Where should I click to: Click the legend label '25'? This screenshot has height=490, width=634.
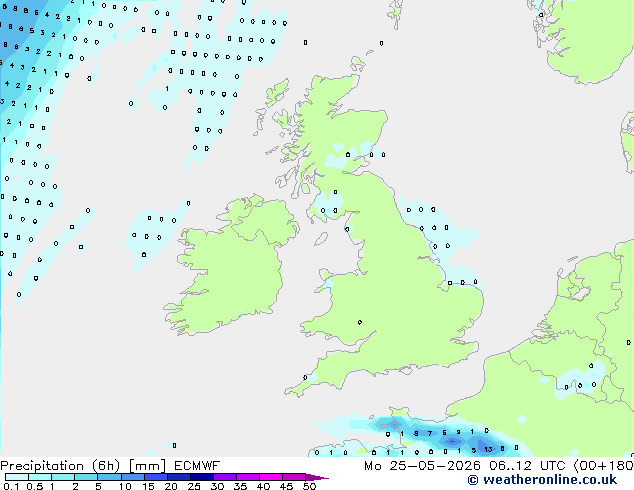(194, 486)
